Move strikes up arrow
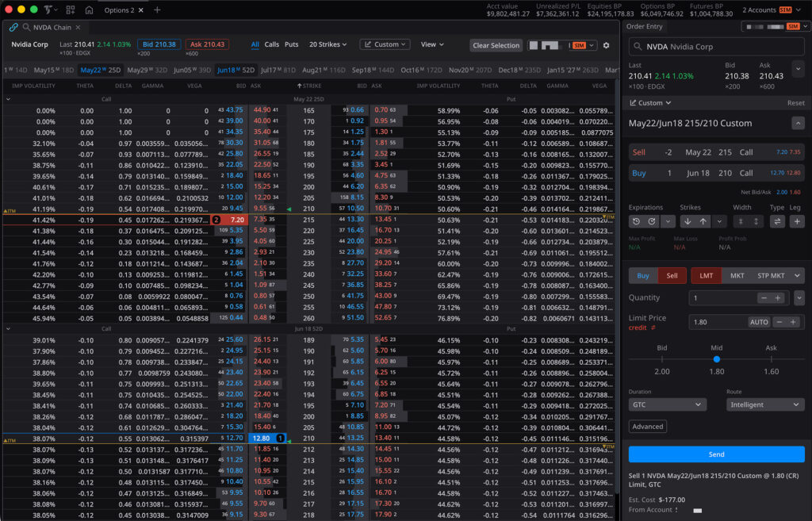 pos(703,221)
